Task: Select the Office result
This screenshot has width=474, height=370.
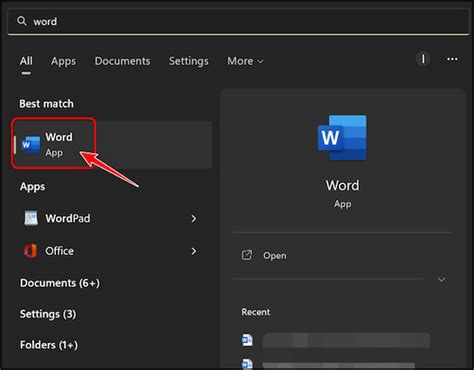Action: pos(111,251)
